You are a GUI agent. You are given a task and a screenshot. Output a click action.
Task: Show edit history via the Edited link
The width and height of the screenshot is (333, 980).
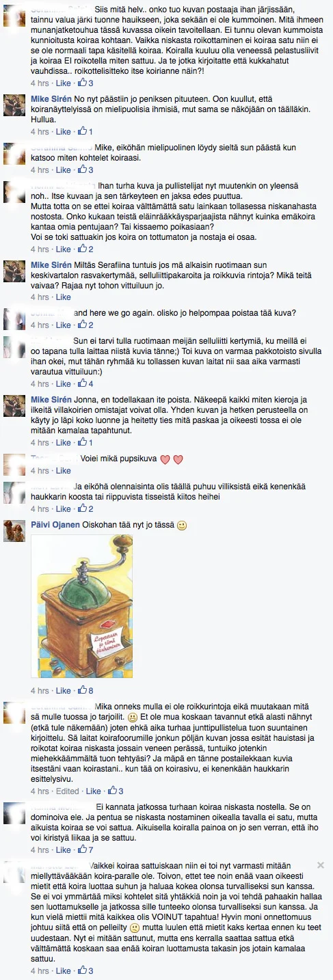[67, 791]
